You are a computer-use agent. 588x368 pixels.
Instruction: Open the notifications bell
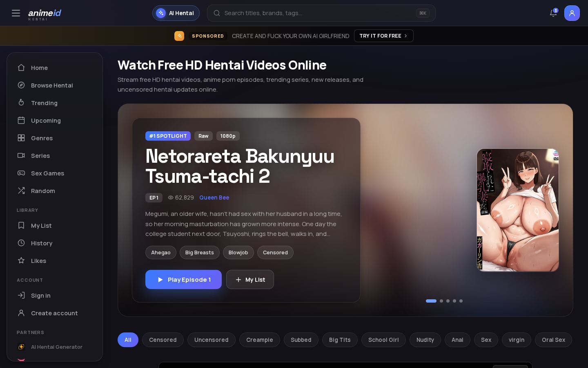[x=553, y=13]
